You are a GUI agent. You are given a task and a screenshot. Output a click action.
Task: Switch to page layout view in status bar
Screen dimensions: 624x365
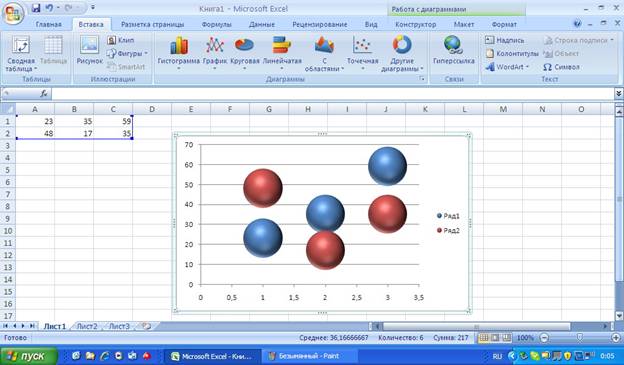point(495,338)
